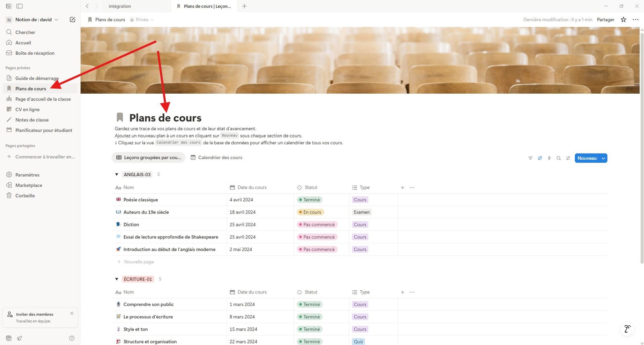Click Statut column header in ANGLAIS-03
This screenshot has width=644, height=345.
pos(321,187)
